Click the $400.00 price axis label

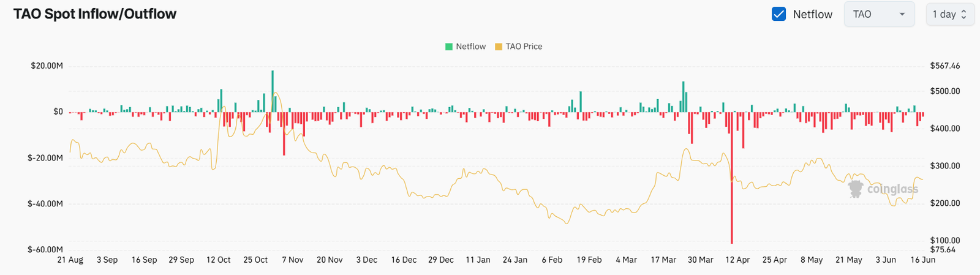[945, 129]
